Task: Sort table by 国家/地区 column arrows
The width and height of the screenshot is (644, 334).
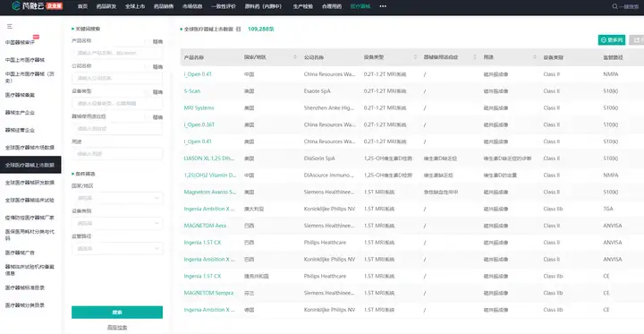Action: (295, 57)
